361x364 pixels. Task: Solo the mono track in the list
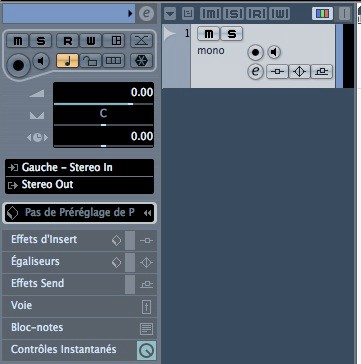(x=232, y=34)
